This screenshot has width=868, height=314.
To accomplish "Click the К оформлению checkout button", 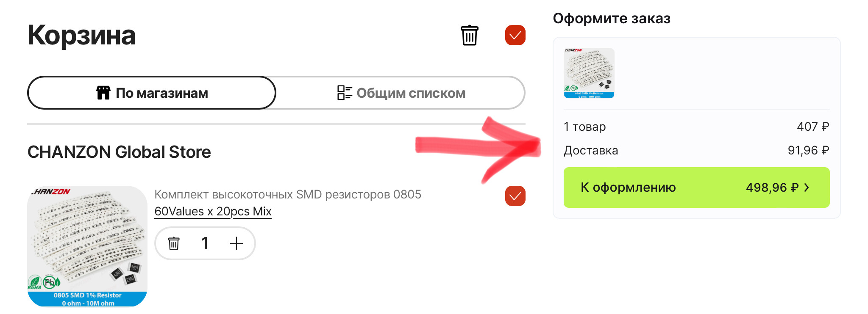I will pyautogui.click(x=696, y=187).
